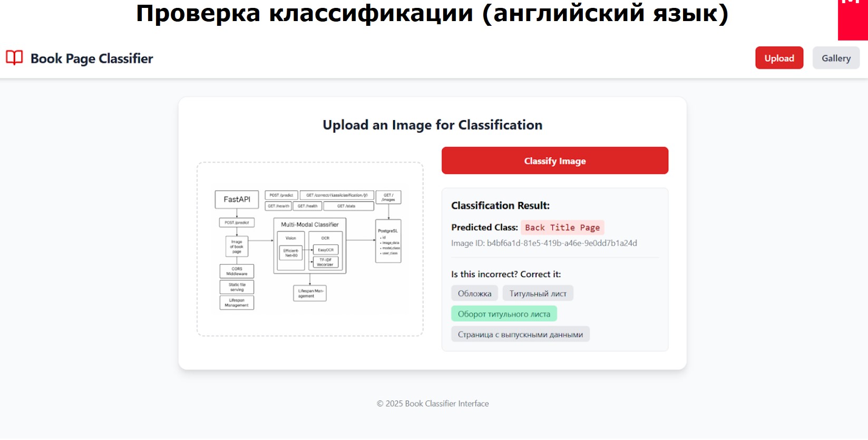The width and height of the screenshot is (868, 440).
Task: Select the highlighted Оборот титульного листа option
Action: click(x=504, y=314)
